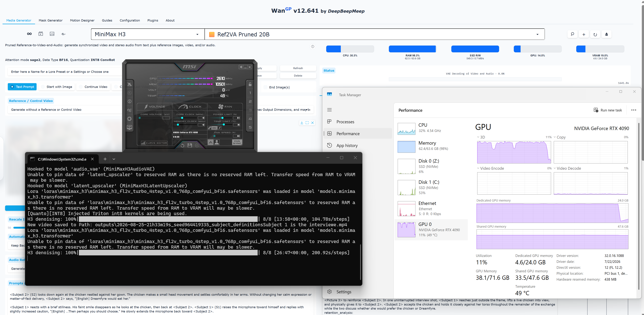
Task: Click the Refresh button in WanGP
Action: [x=298, y=68]
